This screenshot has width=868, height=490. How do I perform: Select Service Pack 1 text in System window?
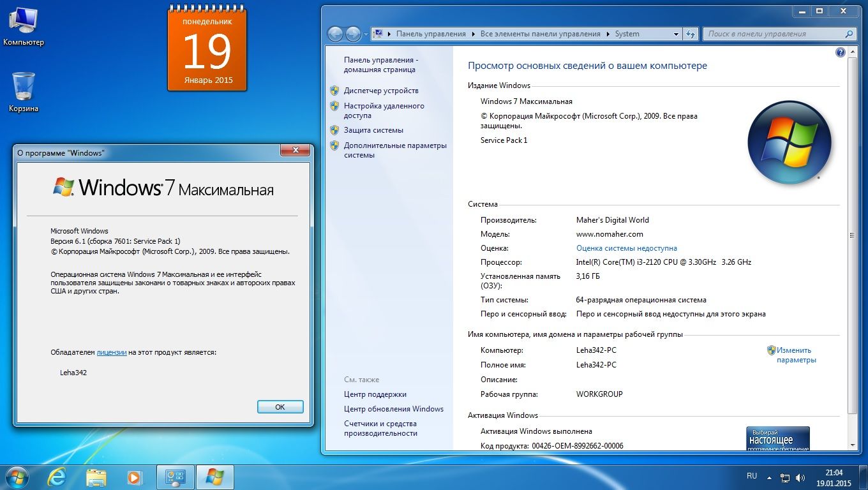tap(504, 140)
